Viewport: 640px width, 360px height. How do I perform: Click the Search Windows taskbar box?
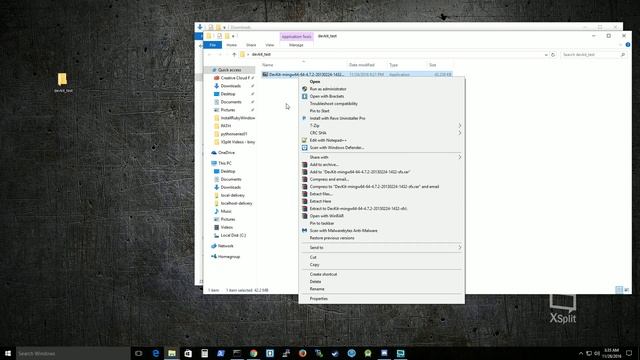point(73,353)
